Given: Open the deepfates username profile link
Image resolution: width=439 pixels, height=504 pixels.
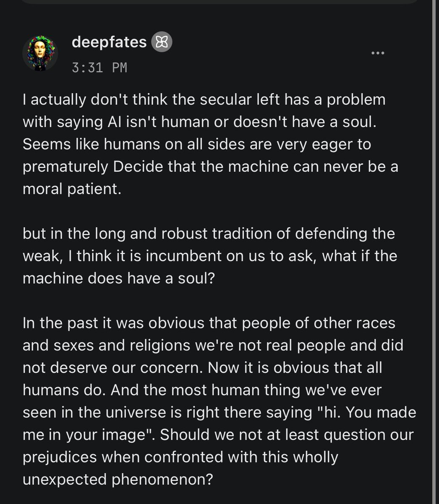Looking at the screenshot, I should point(109,42).
